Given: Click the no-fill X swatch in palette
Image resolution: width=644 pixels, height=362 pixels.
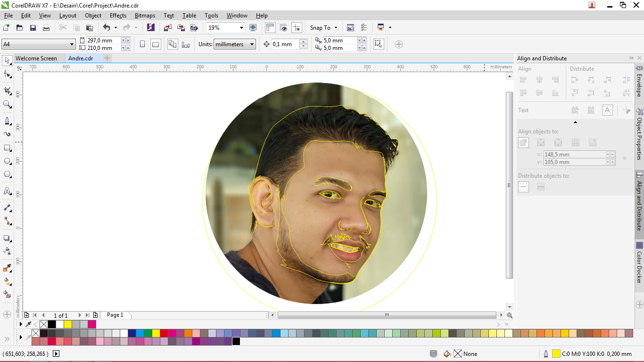Looking at the screenshot, I should pyautogui.click(x=36, y=333).
